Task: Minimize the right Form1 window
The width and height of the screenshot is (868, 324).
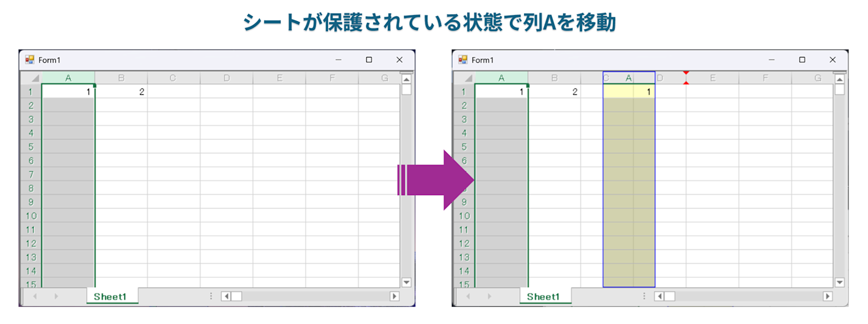Action: pyautogui.click(x=771, y=60)
